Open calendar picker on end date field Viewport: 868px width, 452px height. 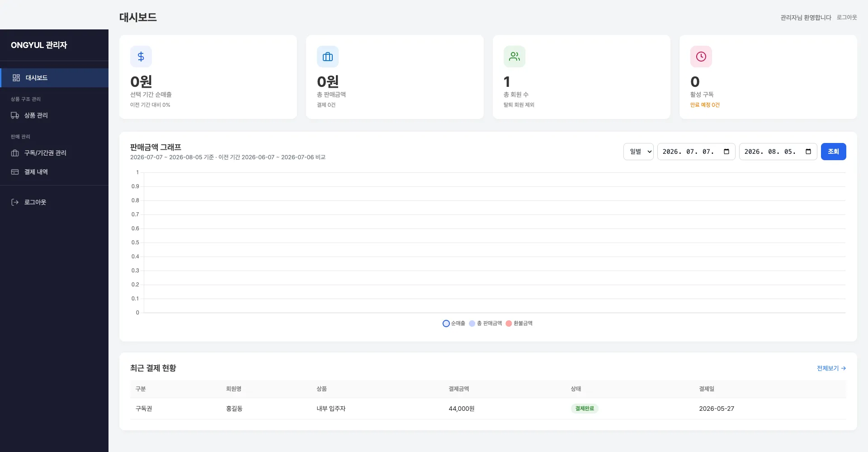tap(808, 152)
